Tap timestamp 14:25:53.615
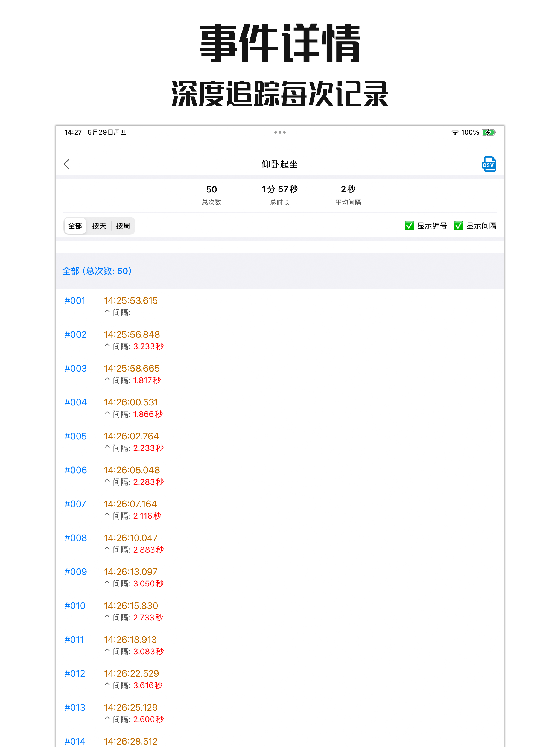Viewport: 560px width, 747px height. [131, 300]
